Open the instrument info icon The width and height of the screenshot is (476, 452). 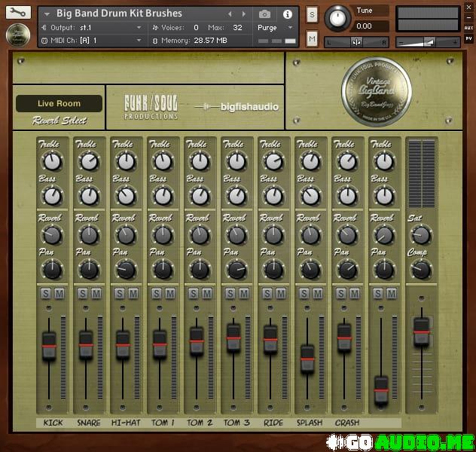287,14
